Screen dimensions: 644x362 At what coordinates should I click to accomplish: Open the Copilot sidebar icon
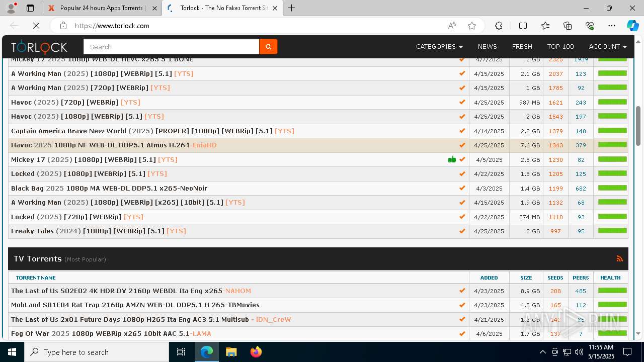click(633, 26)
